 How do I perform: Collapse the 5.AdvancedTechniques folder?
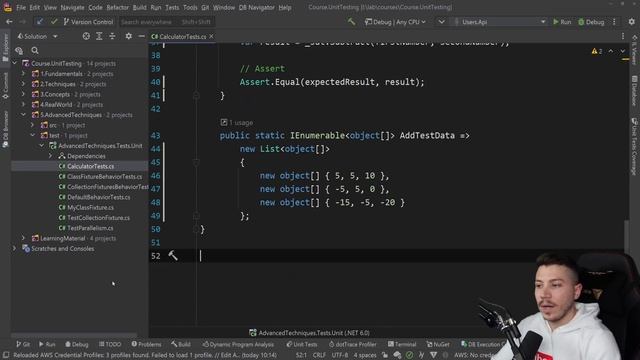coord(24,115)
